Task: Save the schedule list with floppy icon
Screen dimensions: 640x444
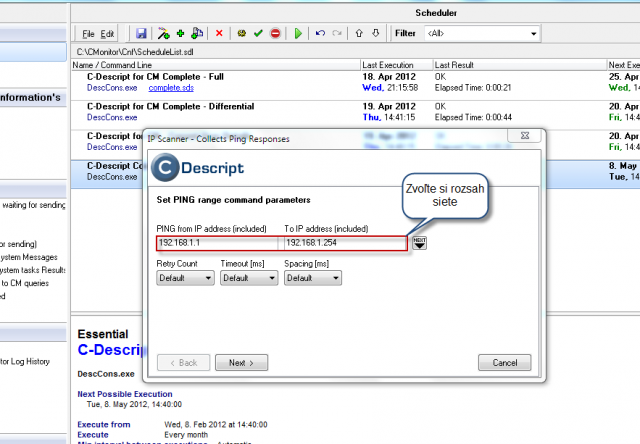Action: (x=141, y=33)
